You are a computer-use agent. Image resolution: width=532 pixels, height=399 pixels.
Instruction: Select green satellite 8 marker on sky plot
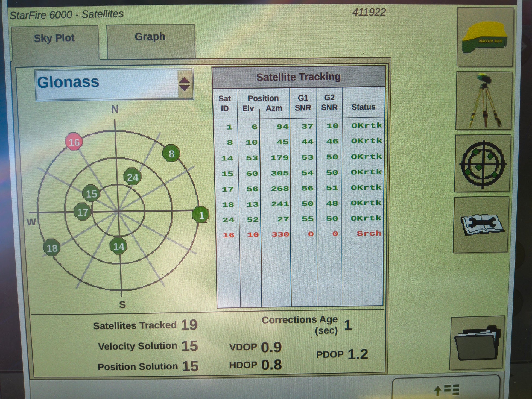tap(171, 154)
